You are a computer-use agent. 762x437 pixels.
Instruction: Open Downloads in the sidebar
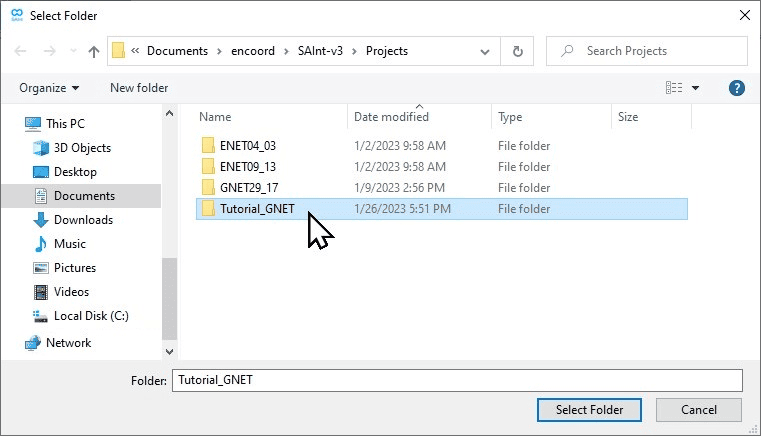pyautogui.click(x=83, y=220)
